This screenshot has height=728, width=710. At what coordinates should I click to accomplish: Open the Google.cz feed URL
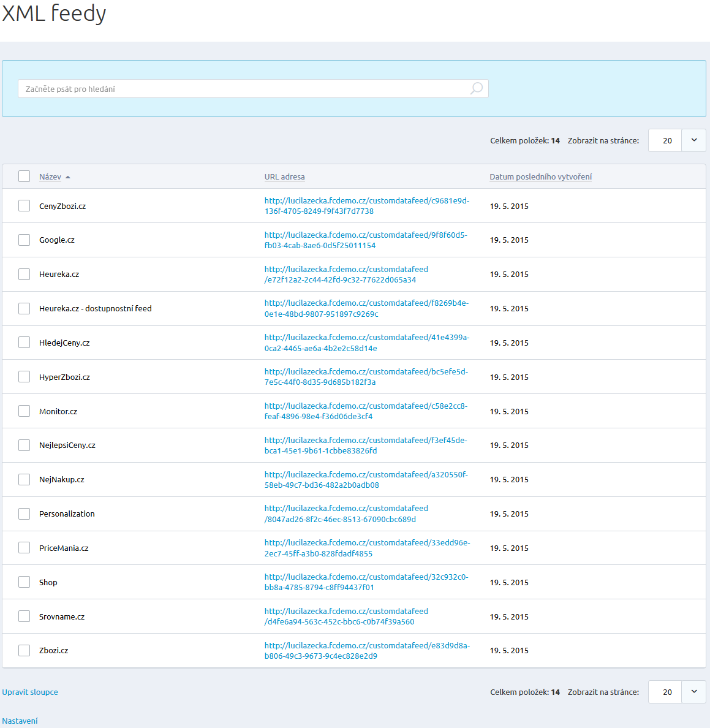(x=366, y=240)
